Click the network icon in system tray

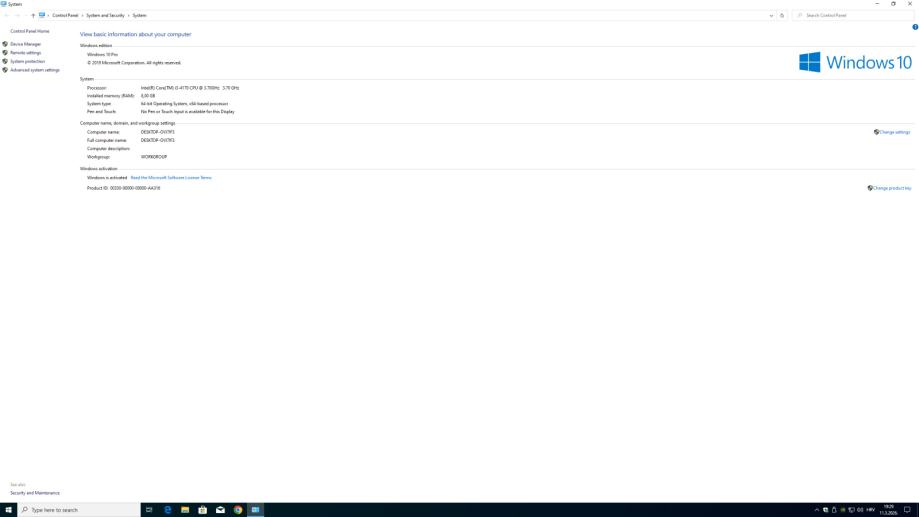pos(851,510)
